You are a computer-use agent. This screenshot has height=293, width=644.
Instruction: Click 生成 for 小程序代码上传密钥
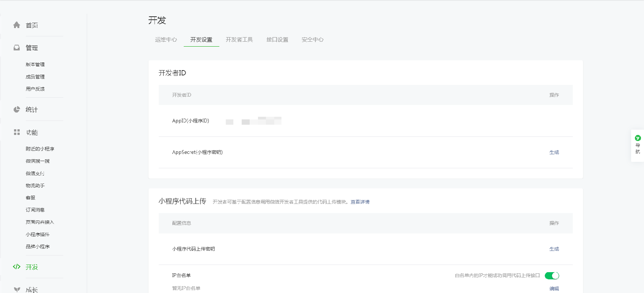click(x=554, y=249)
